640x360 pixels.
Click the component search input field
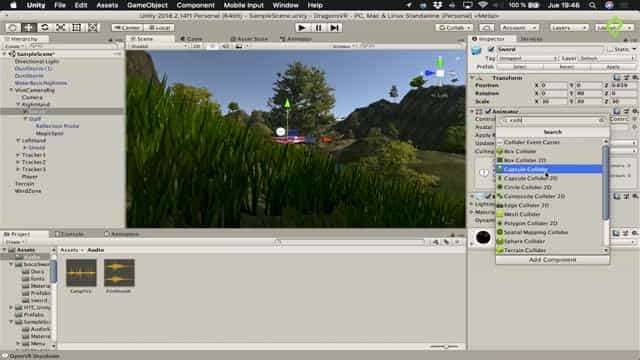(x=553, y=120)
